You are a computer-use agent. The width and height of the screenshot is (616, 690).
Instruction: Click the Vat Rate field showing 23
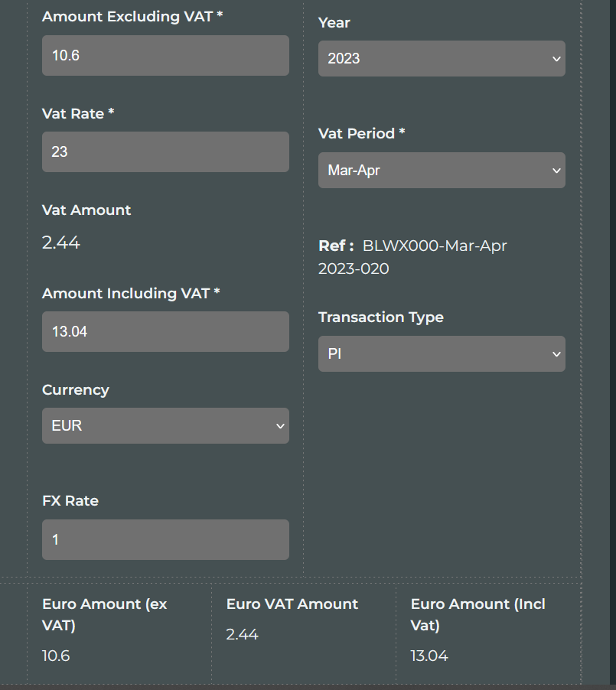click(x=165, y=151)
